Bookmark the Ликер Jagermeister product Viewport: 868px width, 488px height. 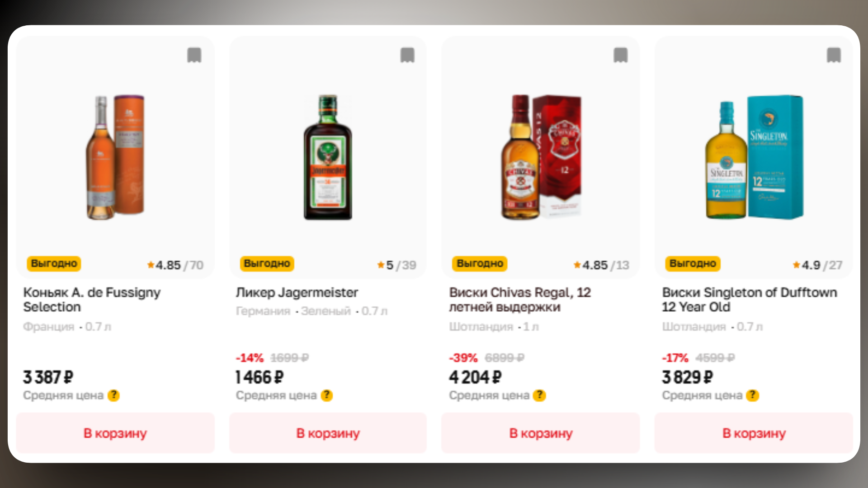point(407,55)
